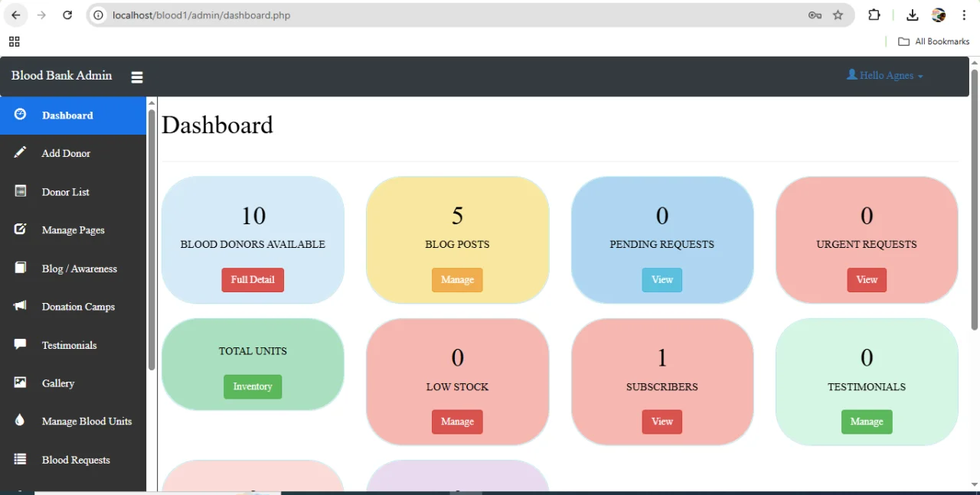Viewport: 980px width, 495px height.
Task: Click the Testimonials speech bubble icon
Action: point(21,344)
